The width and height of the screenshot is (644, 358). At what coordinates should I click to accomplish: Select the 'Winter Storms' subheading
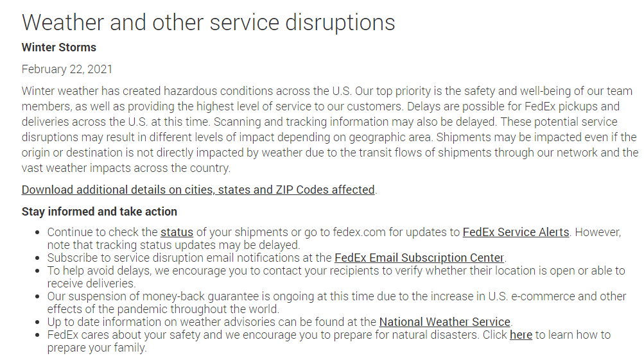pyautogui.click(x=58, y=47)
